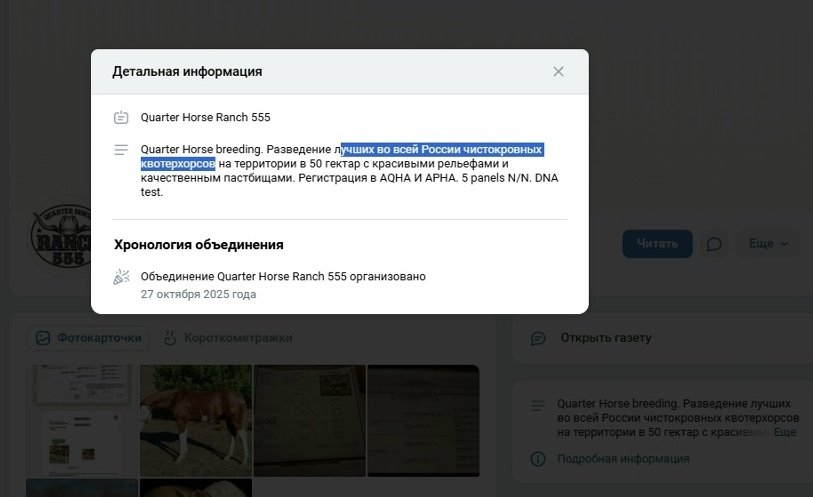Open the first document photo thumbnail
The image size is (813, 497).
[82, 420]
